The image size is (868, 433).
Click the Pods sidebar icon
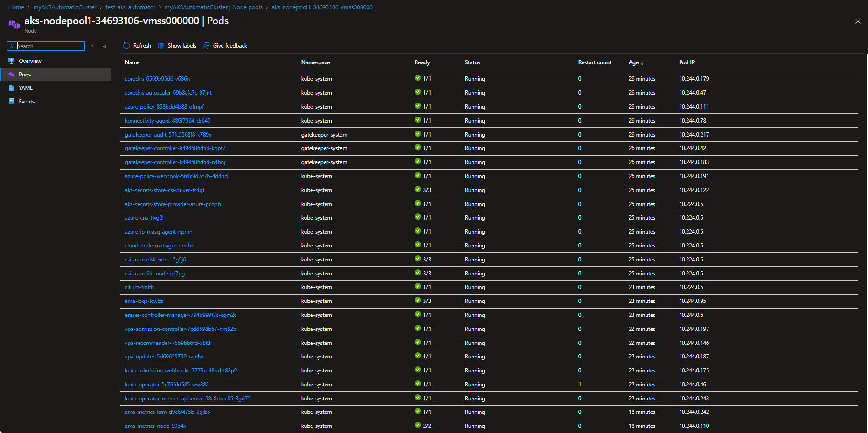point(12,75)
